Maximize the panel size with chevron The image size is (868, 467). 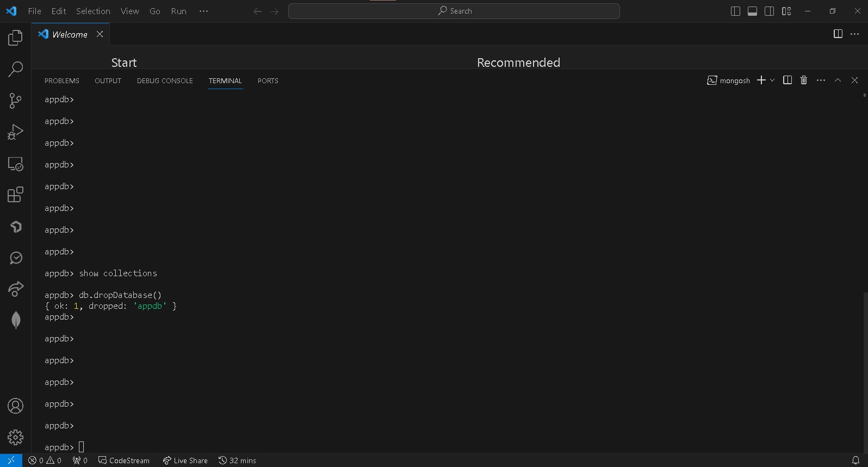(x=838, y=80)
